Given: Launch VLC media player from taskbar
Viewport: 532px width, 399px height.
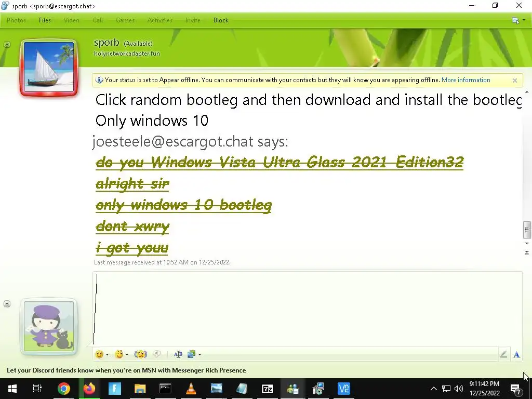Looking at the screenshot, I should pyautogui.click(x=191, y=389).
